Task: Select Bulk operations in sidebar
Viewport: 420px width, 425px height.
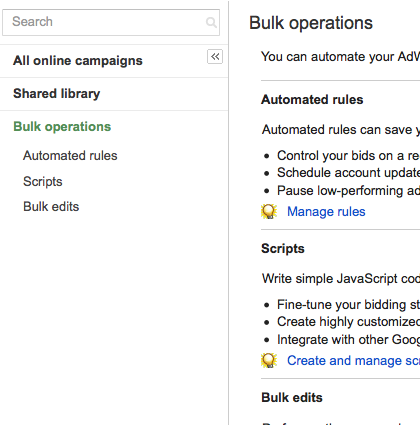Action: point(62,127)
